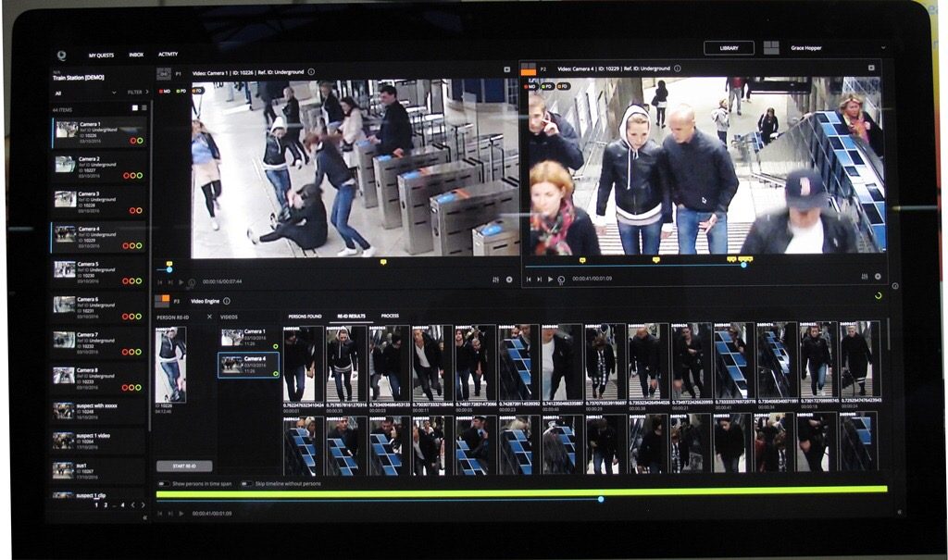Screen dimensions: 948x560
Task: Click the Library button
Action: click(x=729, y=48)
